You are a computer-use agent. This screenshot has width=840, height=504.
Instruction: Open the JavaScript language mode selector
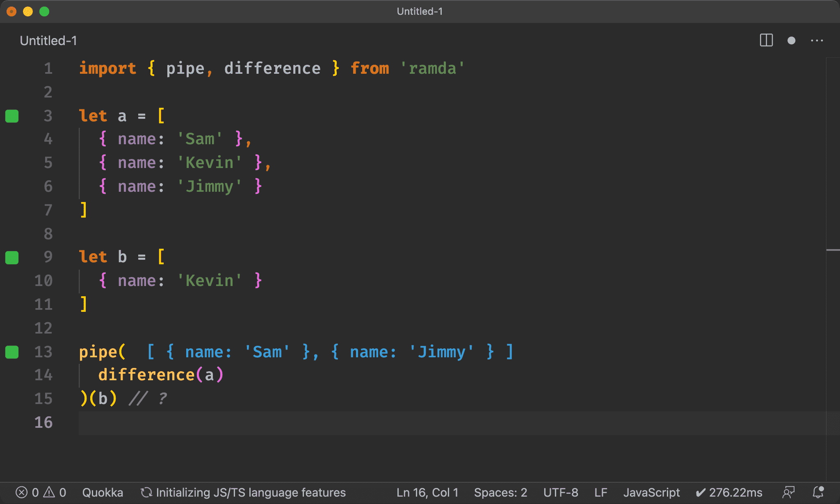651,492
